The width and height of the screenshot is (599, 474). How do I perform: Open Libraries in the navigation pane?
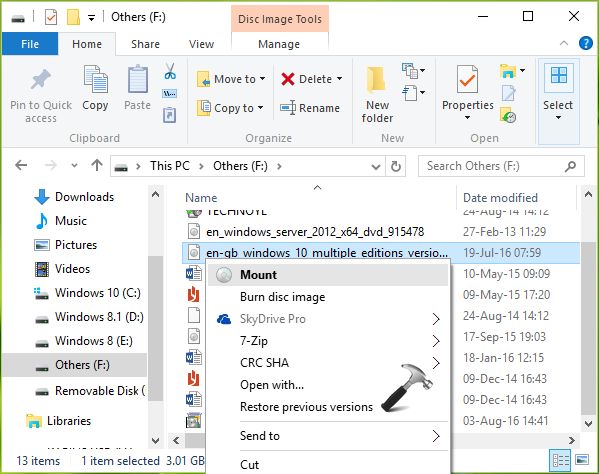point(69,421)
